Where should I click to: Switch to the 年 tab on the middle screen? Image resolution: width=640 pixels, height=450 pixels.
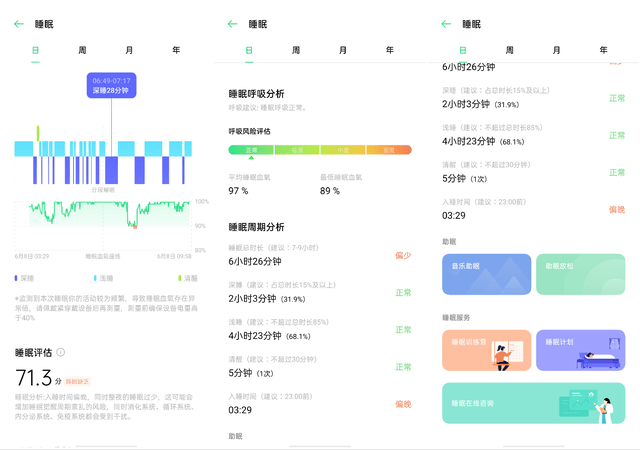pos(390,50)
